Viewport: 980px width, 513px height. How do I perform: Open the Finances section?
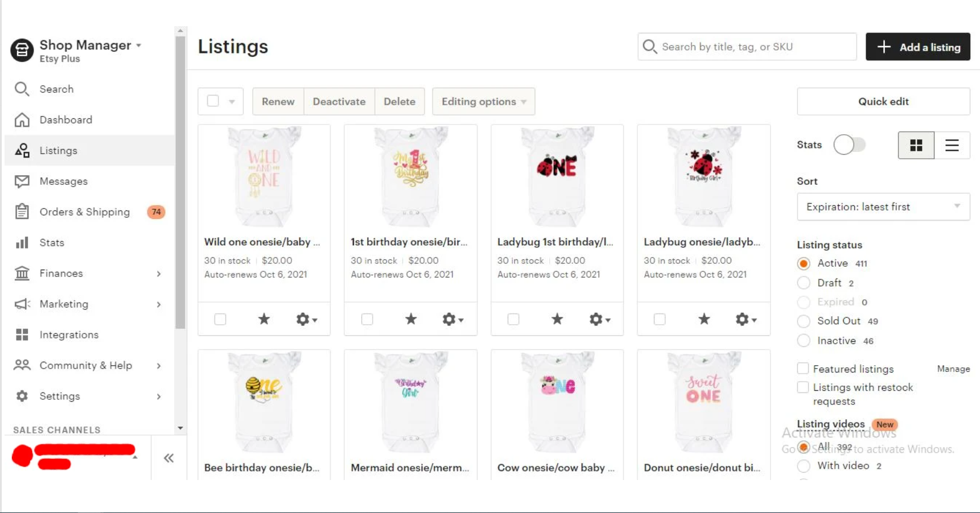tap(61, 273)
